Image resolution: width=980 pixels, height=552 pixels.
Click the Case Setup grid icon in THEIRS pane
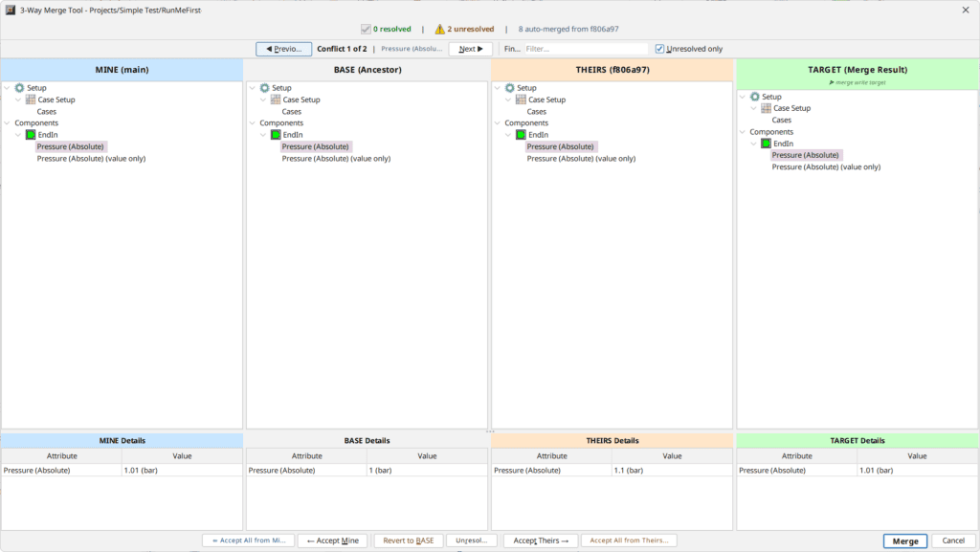pos(521,99)
